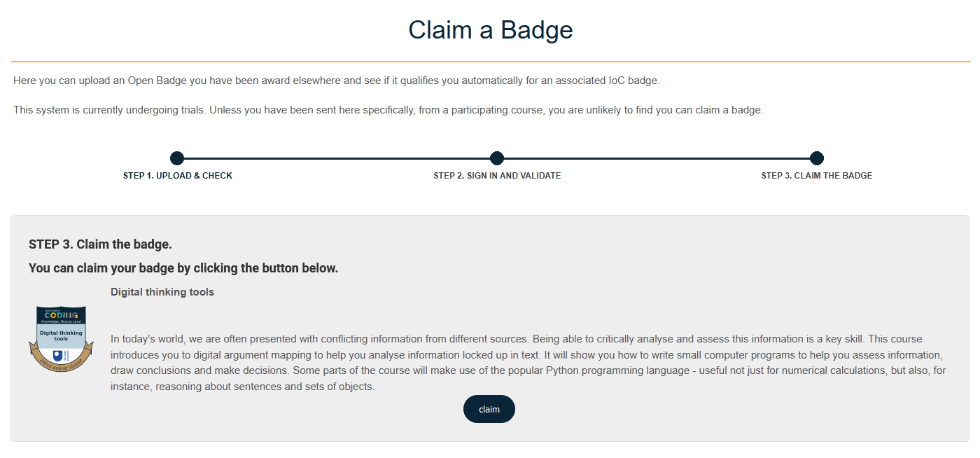The width and height of the screenshot is (980, 458).
Task: Click the Institute of Coding logo on badge
Action: [61, 314]
